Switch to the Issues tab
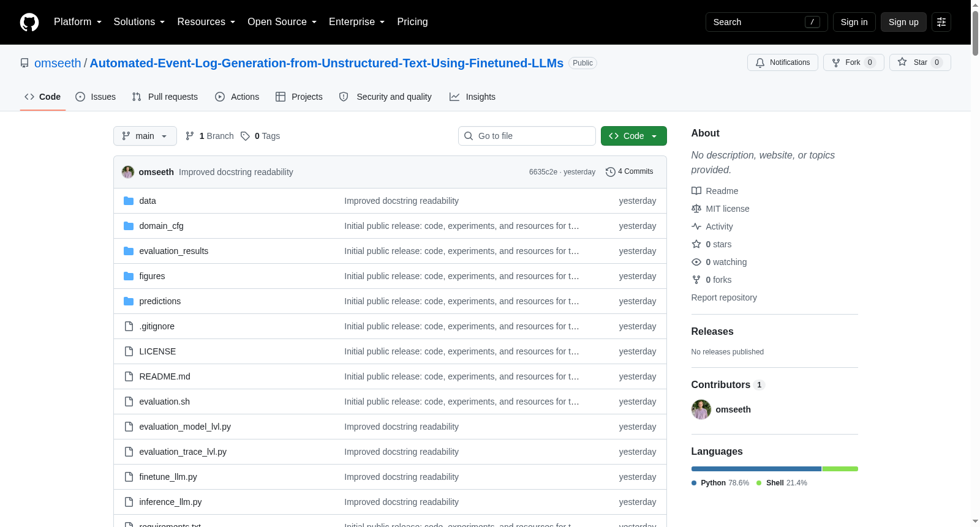 pyautogui.click(x=96, y=97)
